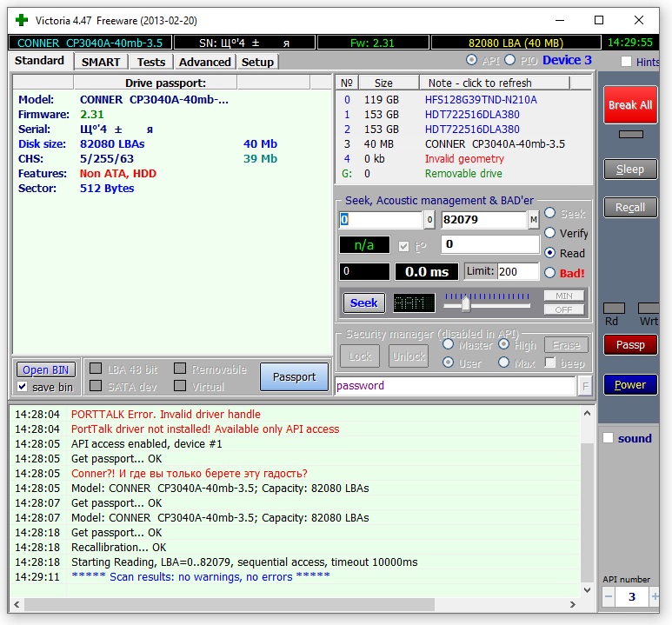Screen dimensions: 672x625
Task: Check the LBA 48 bit checkbox
Action: click(96, 369)
